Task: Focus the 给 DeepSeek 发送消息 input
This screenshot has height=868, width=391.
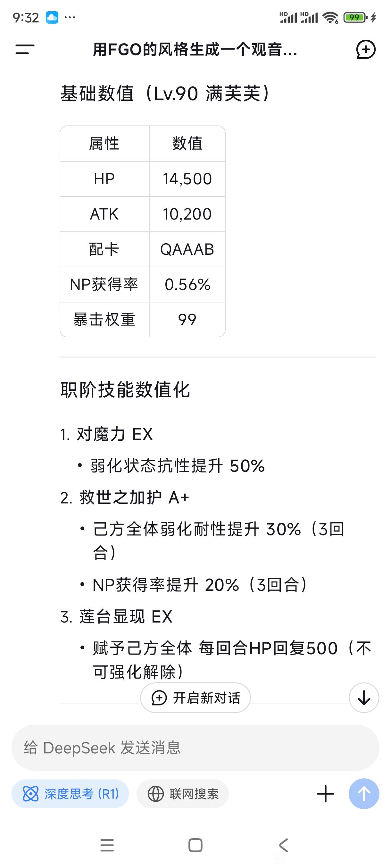Action: pos(195,747)
